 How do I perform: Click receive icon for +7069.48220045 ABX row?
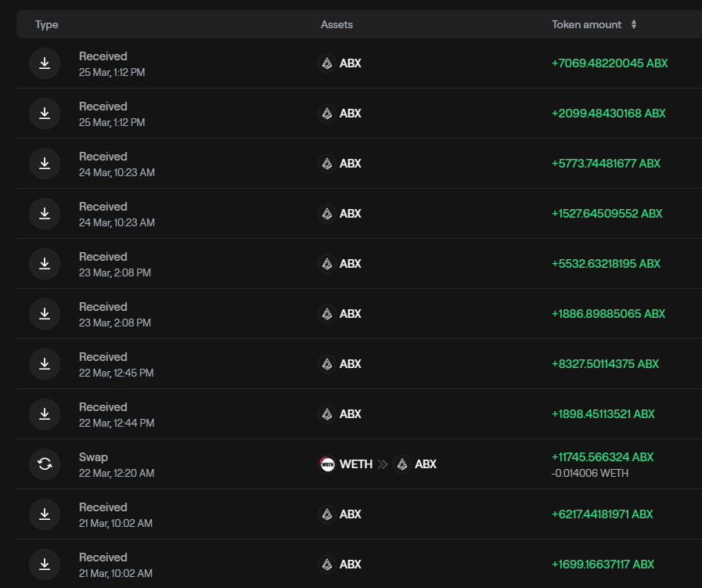pos(45,63)
